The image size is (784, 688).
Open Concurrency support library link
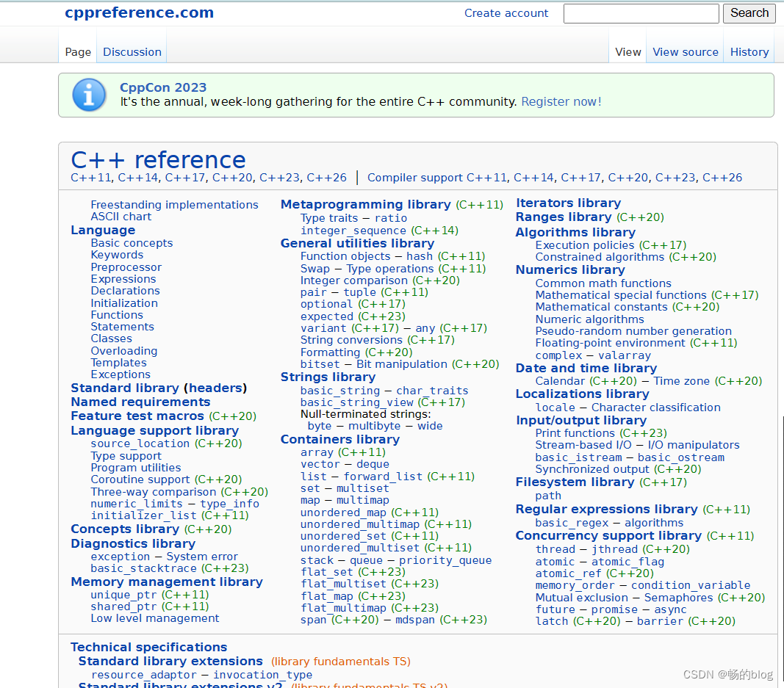pyautogui.click(x=608, y=536)
